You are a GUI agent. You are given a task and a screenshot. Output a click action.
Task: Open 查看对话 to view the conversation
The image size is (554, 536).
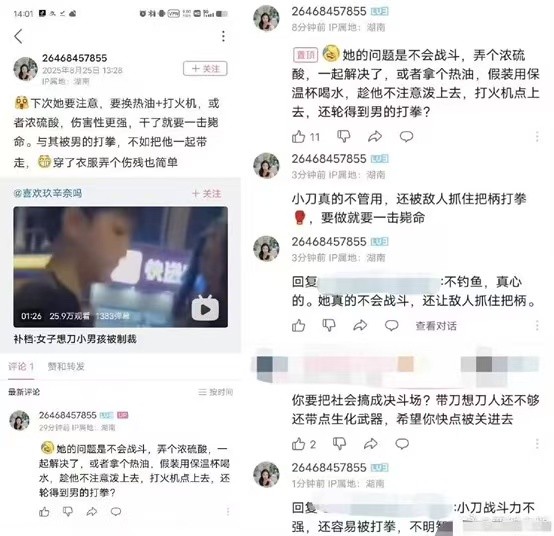coord(436,326)
